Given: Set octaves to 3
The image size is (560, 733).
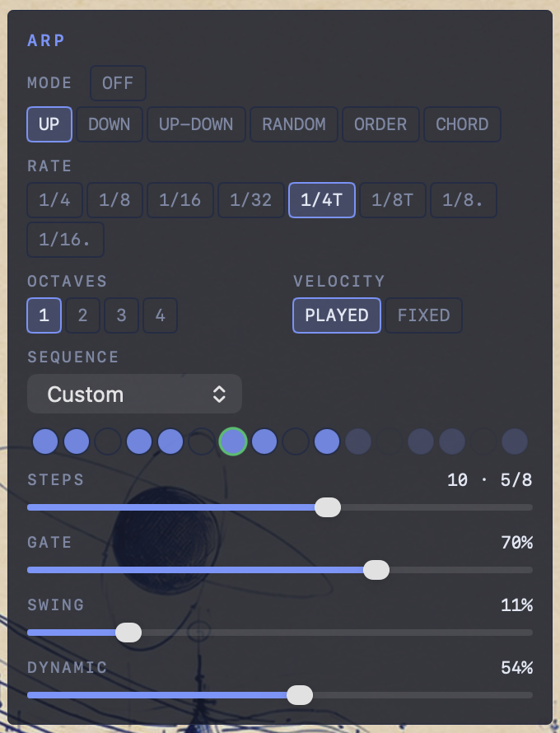Looking at the screenshot, I should tap(122, 315).
